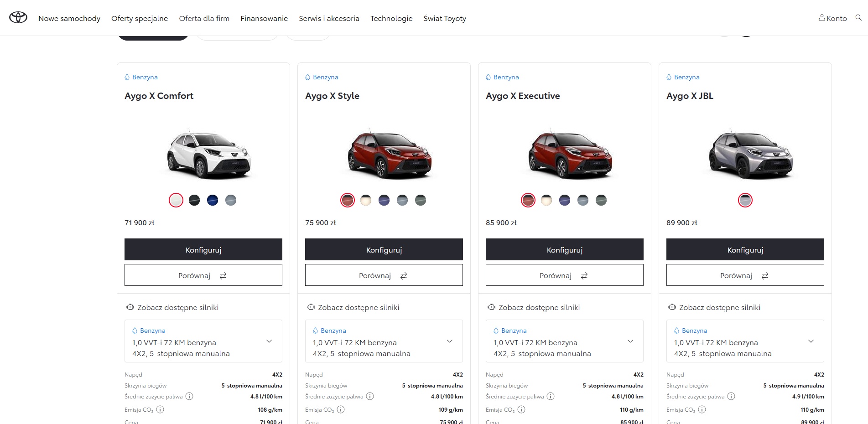Click Konfiguruj for Aygo X JBL
Viewport: 868px width, 424px height.
(x=745, y=249)
